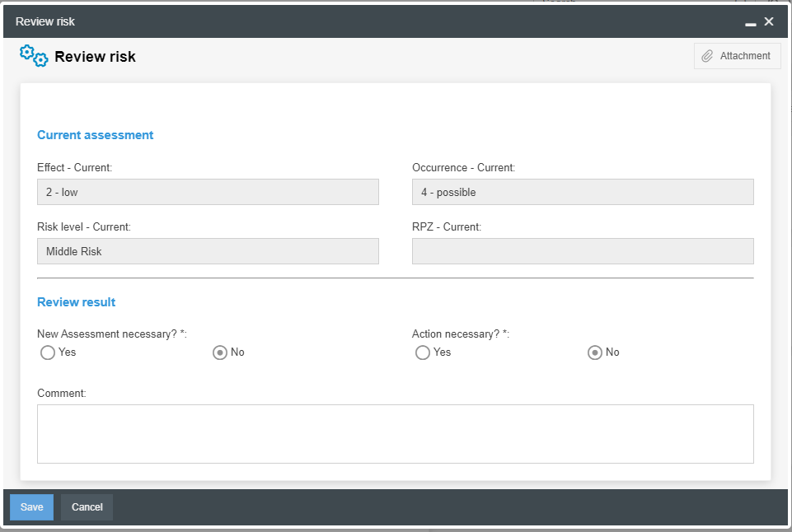792x532 pixels.
Task: Open the Attachment paperclip button
Action: (x=737, y=56)
